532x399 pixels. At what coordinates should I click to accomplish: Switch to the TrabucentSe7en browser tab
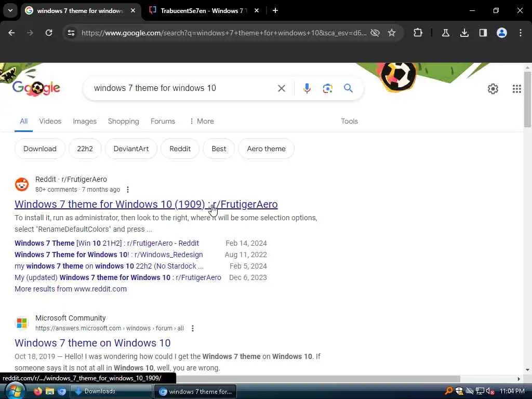(x=204, y=10)
